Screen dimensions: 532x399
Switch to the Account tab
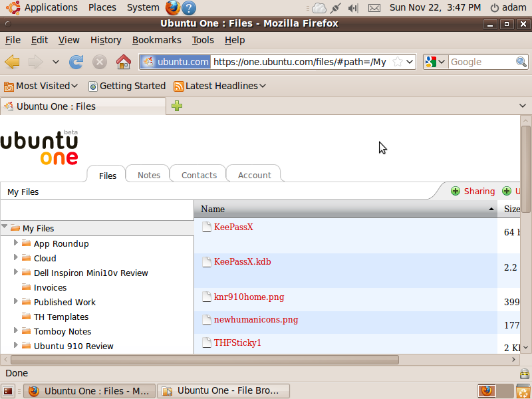point(254,175)
